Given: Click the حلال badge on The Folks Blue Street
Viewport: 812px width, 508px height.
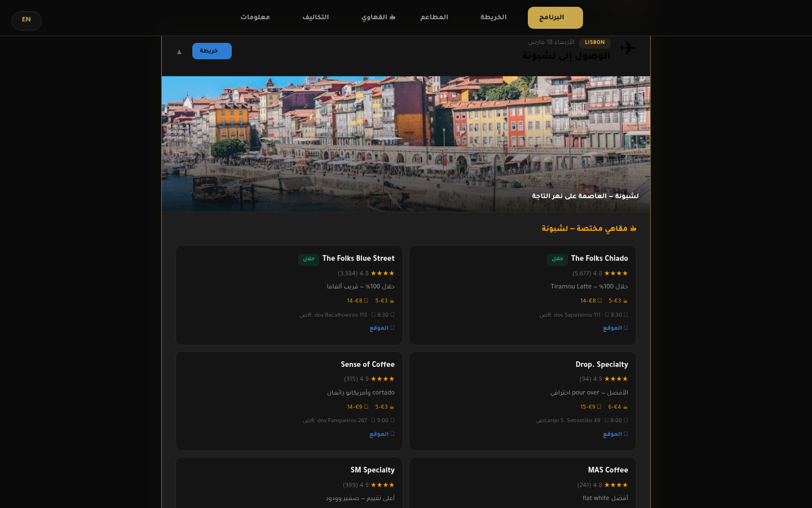Looking at the screenshot, I should (x=308, y=259).
